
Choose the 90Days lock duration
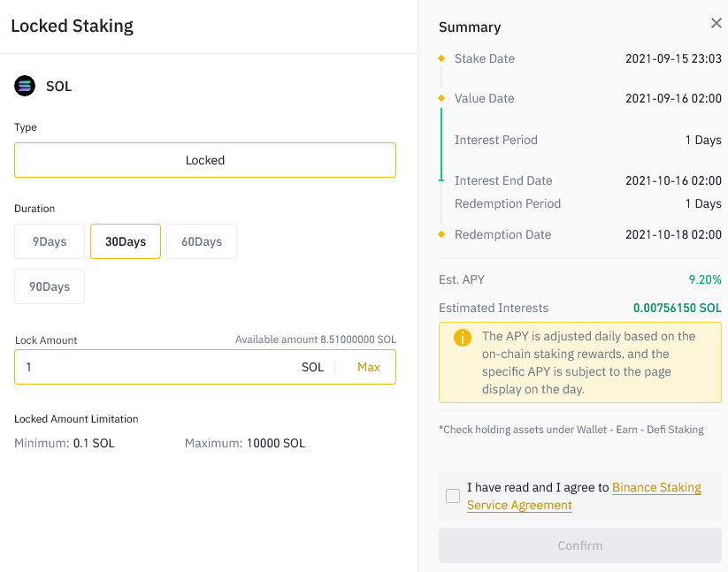tap(50, 286)
